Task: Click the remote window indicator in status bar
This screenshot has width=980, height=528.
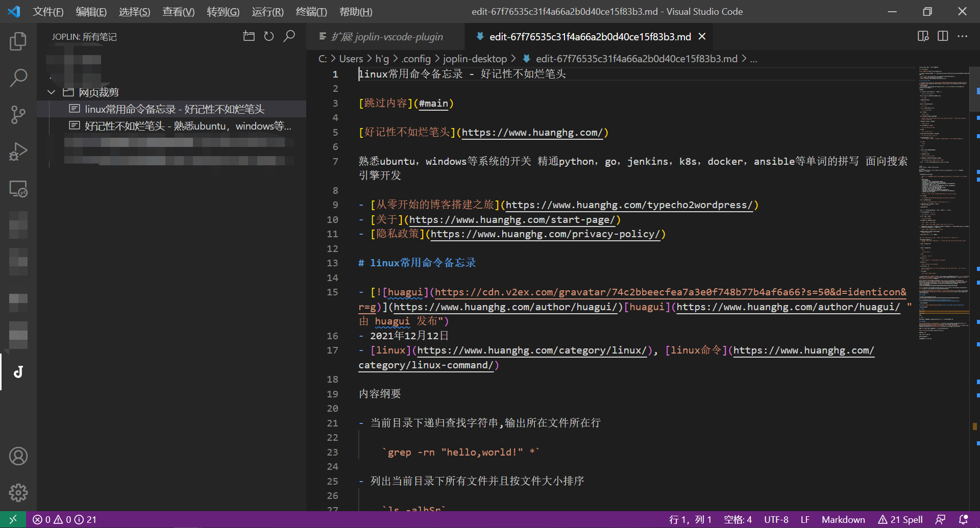Action: tap(13, 519)
